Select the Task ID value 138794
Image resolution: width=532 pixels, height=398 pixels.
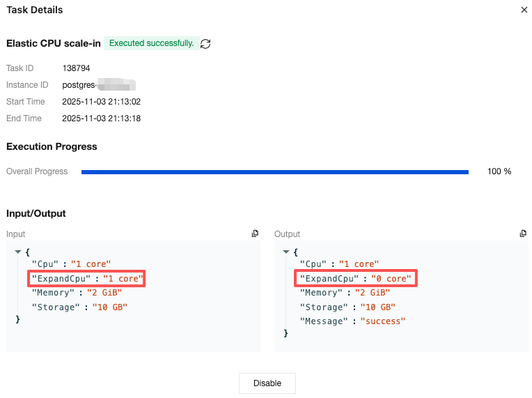(76, 68)
